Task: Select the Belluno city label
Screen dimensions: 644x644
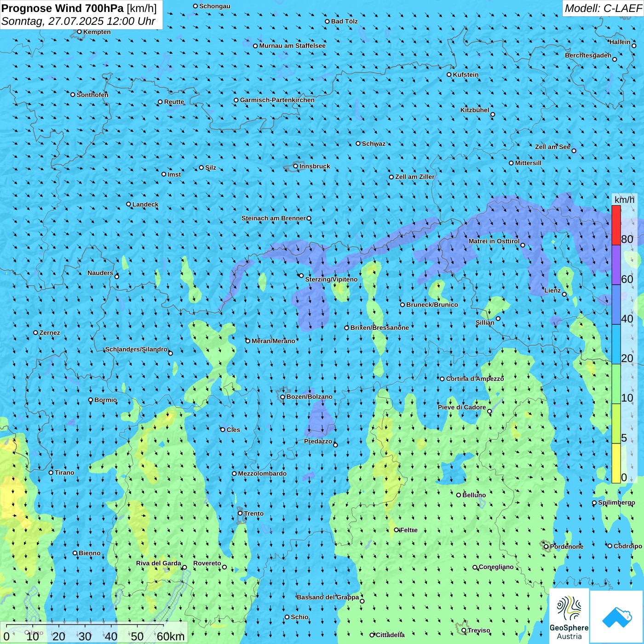Action: 474,495
